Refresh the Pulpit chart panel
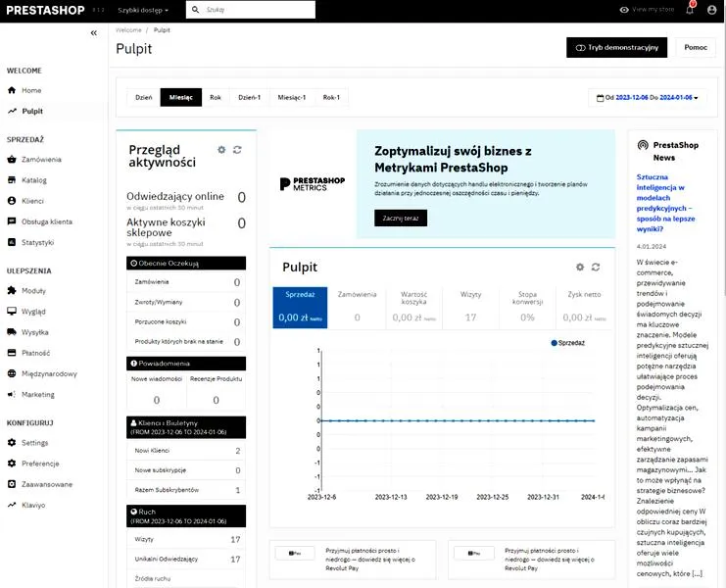 (x=596, y=267)
